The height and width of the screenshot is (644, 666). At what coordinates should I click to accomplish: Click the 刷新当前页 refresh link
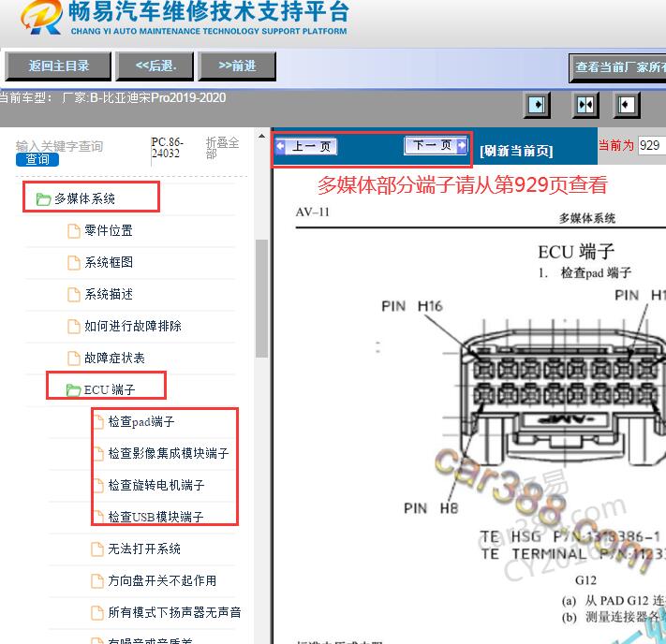click(x=516, y=151)
